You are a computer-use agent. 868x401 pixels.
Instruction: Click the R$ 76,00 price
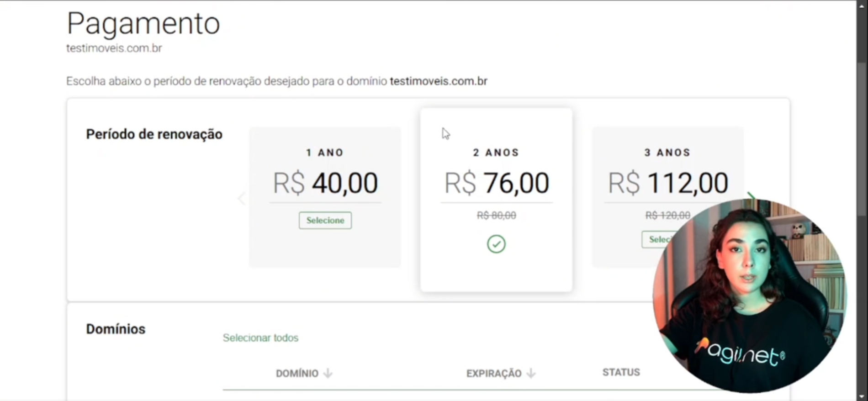pyautogui.click(x=497, y=183)
